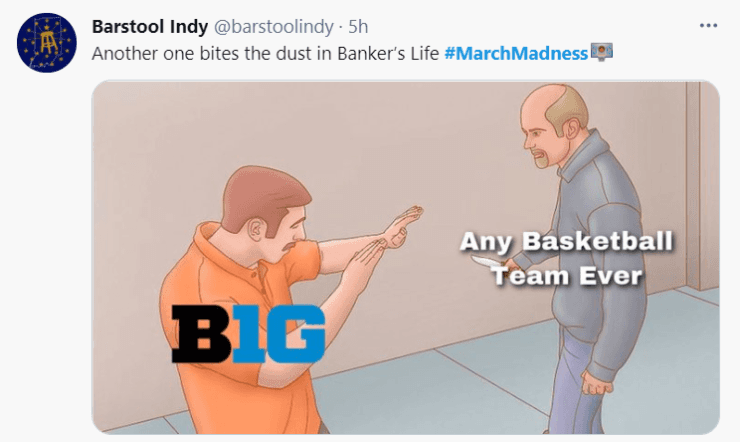Image resolution: width=740 pixels, height=442 pixels.
Task: Click the 'Another one bites the dust' tweet text
Action: (x=265, y=53)
